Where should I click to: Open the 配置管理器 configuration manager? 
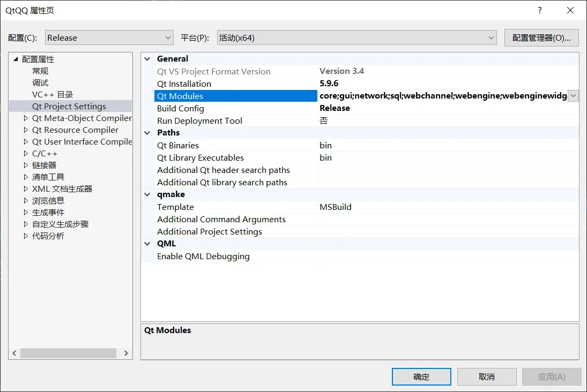coord(541,38)
